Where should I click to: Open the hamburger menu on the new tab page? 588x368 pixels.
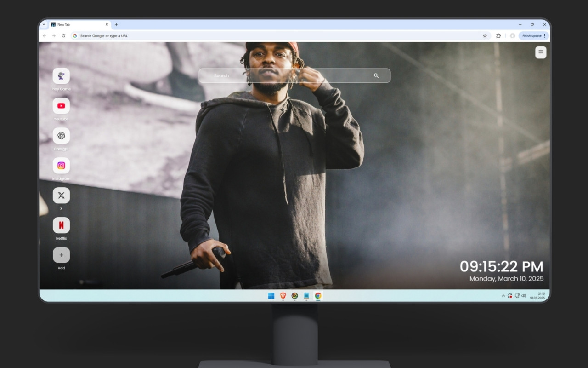click(541, 52)
